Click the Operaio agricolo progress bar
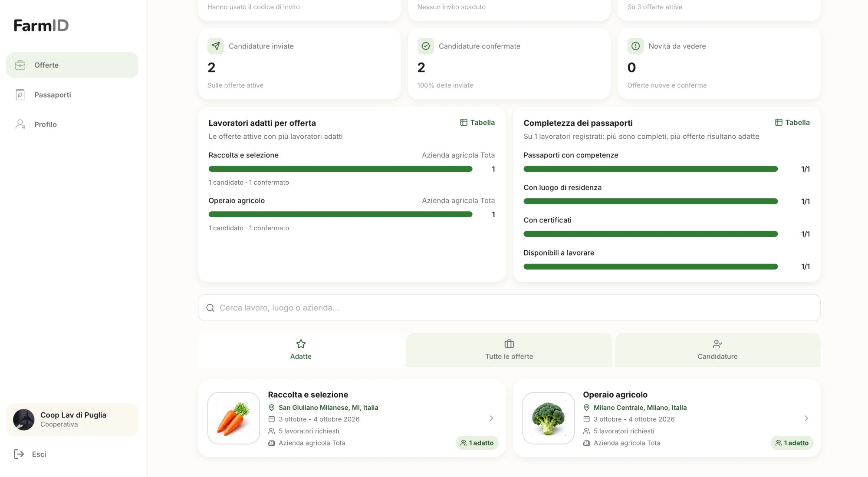The image size is (868, 477). pyautogui.click(x=340, y=214)
